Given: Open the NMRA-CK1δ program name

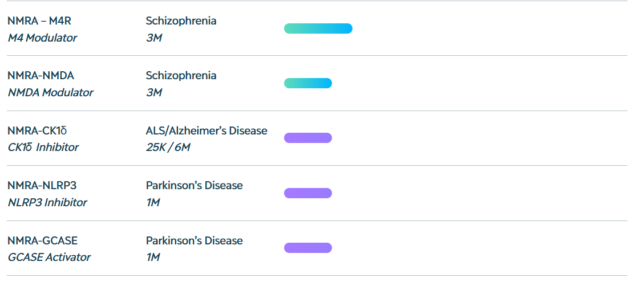Looking at the screenshot, I should pyautogui.click(x=38, y=131).
